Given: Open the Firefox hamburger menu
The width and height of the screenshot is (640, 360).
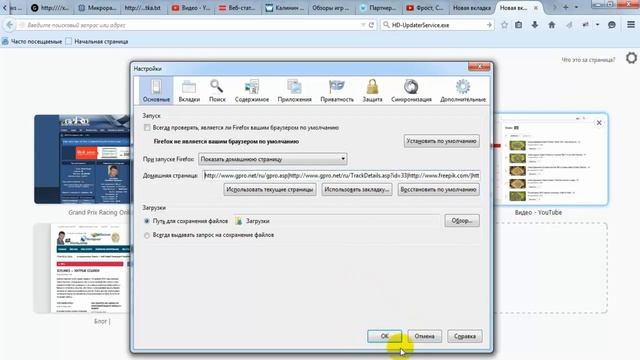Looking at the screenshot, I should pos(631,25).
